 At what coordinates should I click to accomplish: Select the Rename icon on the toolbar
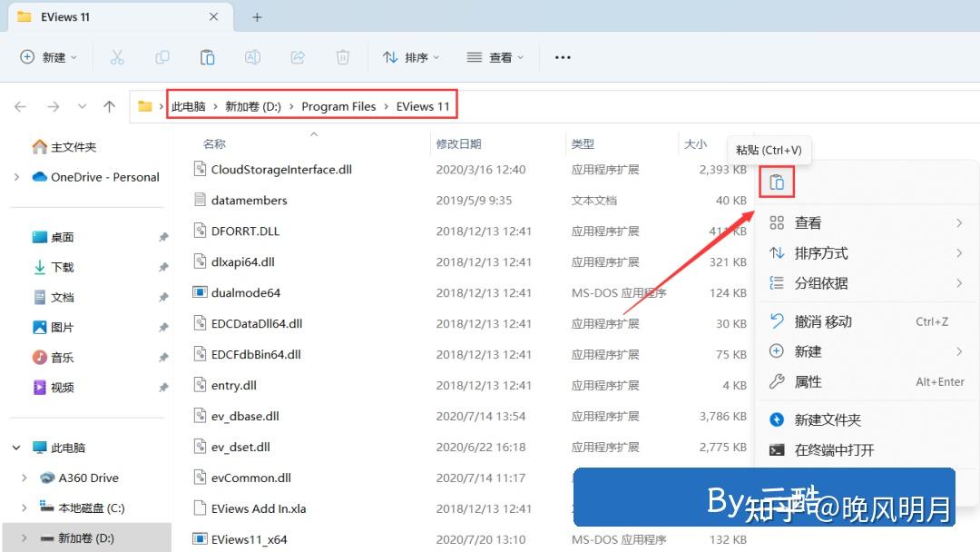(252, 56)
